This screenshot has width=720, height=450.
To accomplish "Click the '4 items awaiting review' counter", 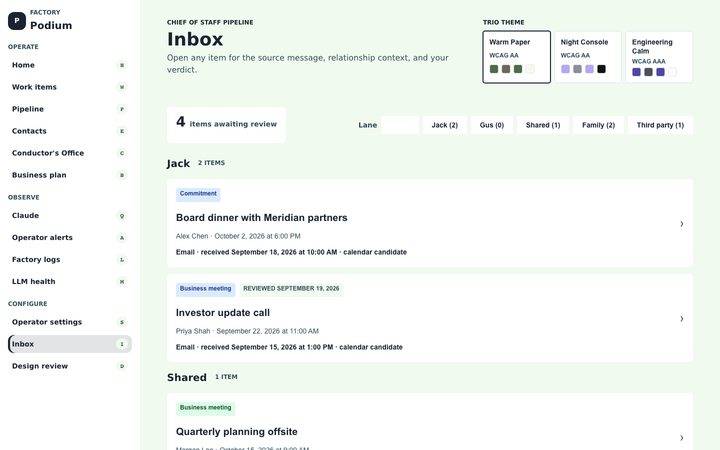I will click(x=226, y=124).
